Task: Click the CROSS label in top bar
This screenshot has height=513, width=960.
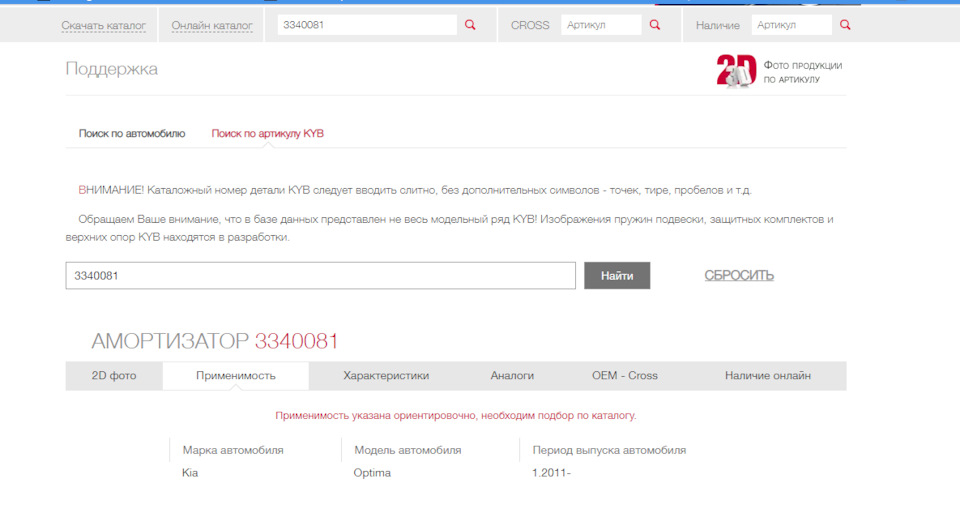Action: [x=530, y=25]
